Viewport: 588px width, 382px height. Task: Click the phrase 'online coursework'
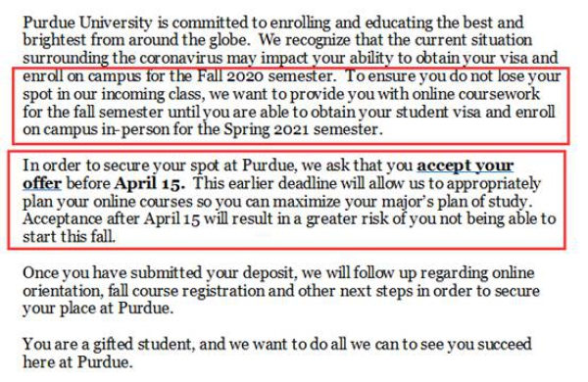pos(476,94)
